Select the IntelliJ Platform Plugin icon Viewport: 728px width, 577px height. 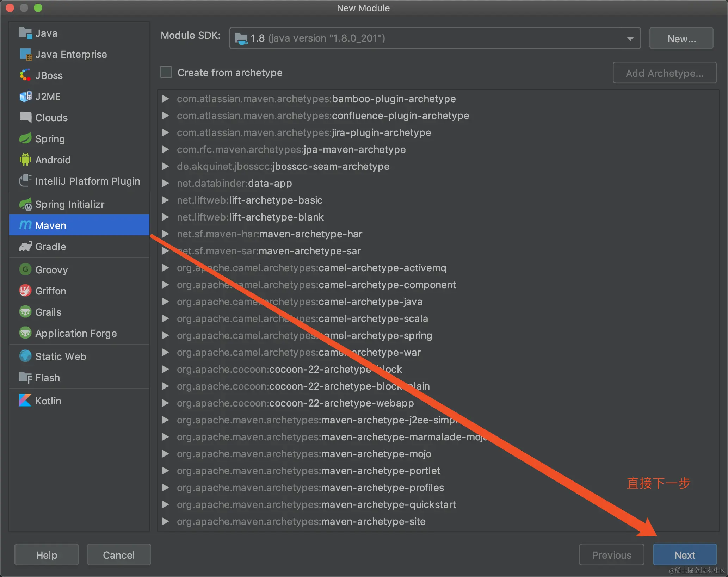click(x=25, y=181)
